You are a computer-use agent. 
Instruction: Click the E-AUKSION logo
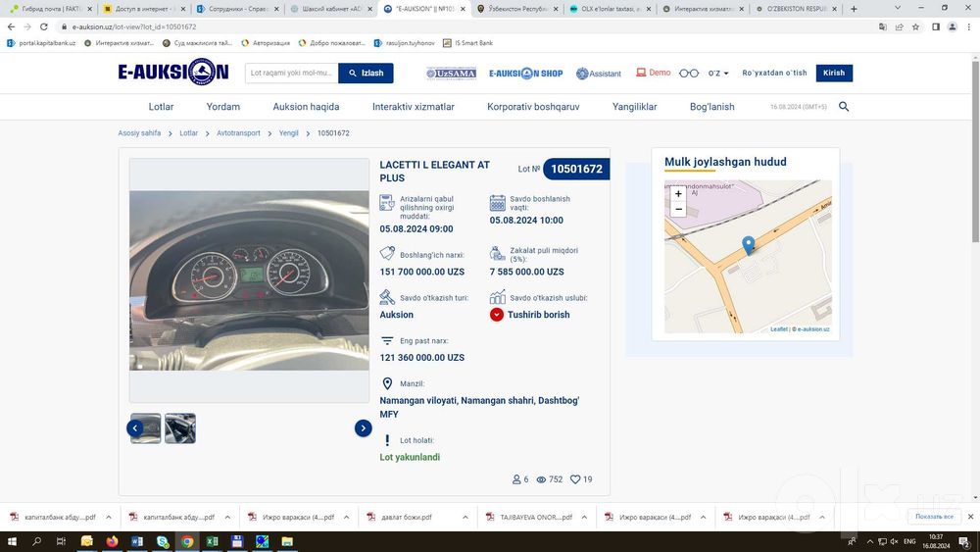click(173, 73)
